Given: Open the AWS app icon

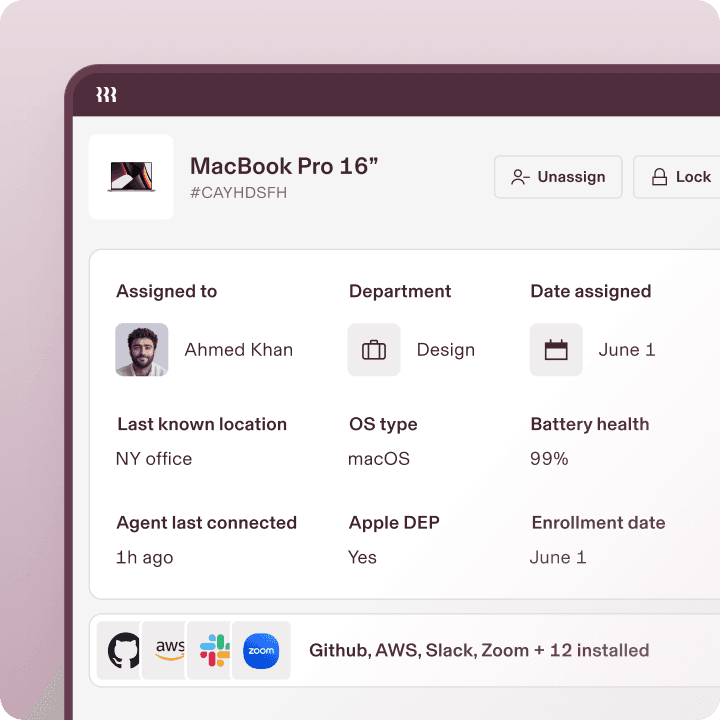Looking at the screenshot, I should click(x=170, y=651).
